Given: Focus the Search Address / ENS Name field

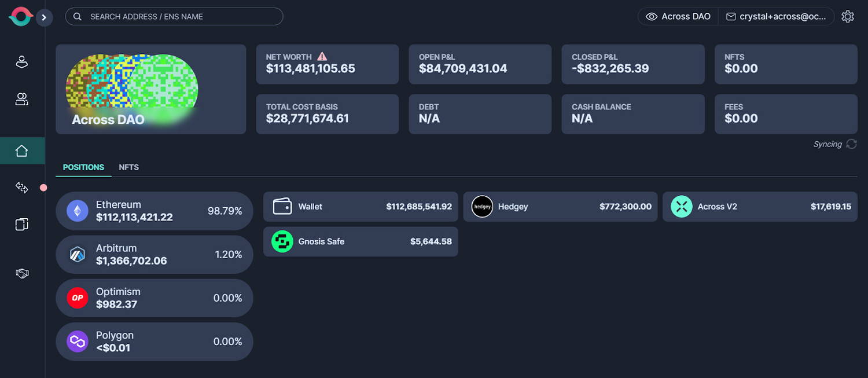Looking at the screenshot, I should pyautogui.click(x=174, y=17).
